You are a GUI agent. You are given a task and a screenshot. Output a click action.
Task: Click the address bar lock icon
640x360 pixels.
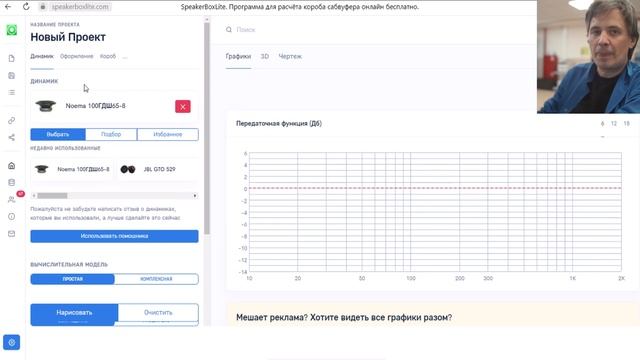(x=43, y=7)
